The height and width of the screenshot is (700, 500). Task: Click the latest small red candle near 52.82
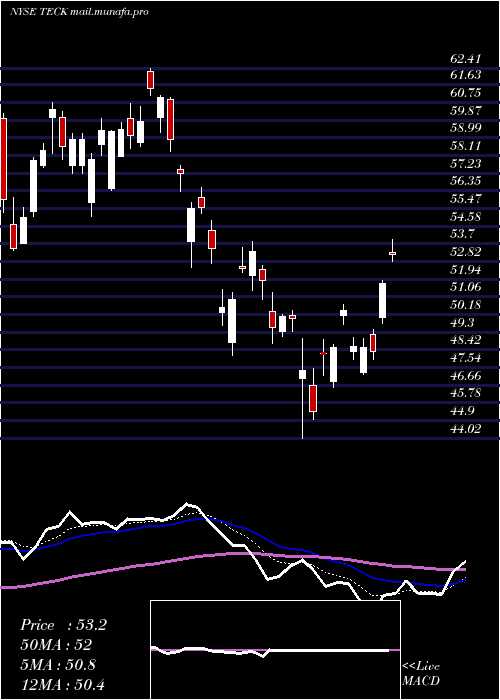(x=392, y=253)
